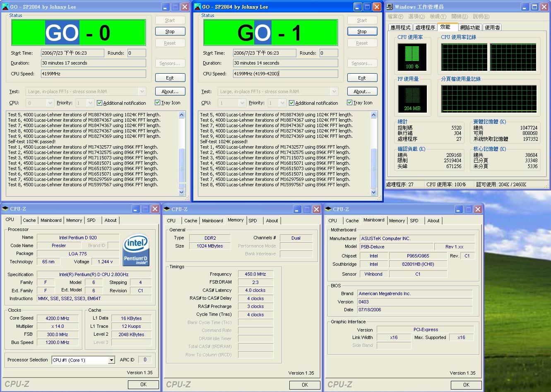Image resolution: width=551 pixels, height=392 pixels.
Task: Switch to 應用程式 tab in Task Manager
Action: [400, 27]
